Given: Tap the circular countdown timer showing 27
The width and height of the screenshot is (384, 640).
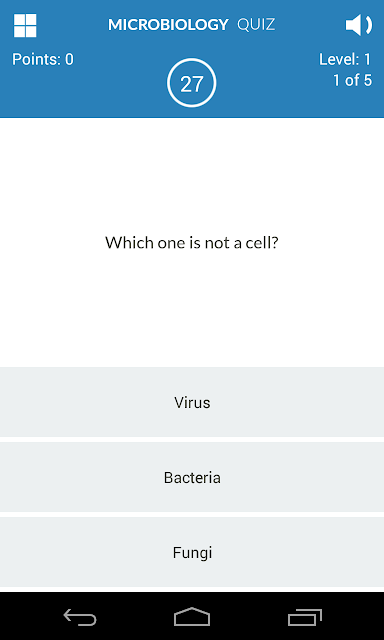Looking at the screenshot, I should coord(191,83).
